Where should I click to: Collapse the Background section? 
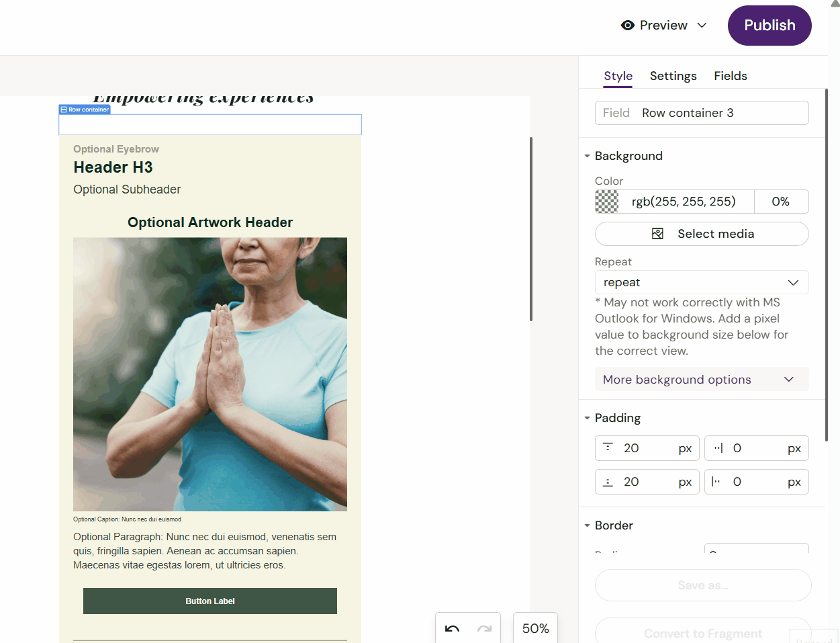tap(587, 156)
